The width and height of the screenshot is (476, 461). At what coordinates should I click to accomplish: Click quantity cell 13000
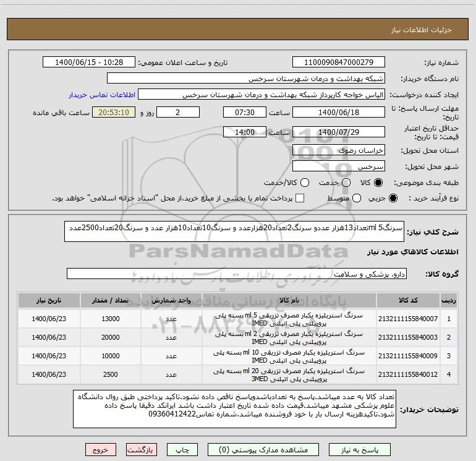coord(111,319)
